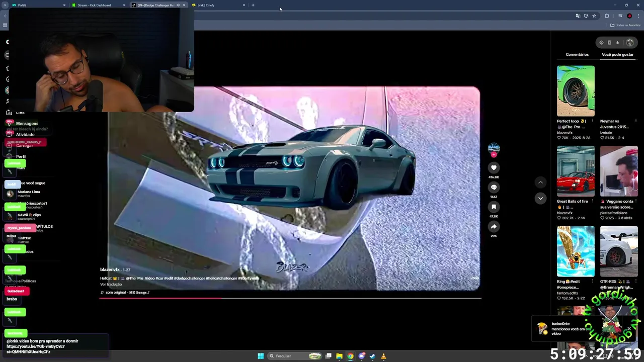Viewport: 644px width, 362px height.
Task: Open Atividade in the left sidebar
Action: tap(25, 134)
